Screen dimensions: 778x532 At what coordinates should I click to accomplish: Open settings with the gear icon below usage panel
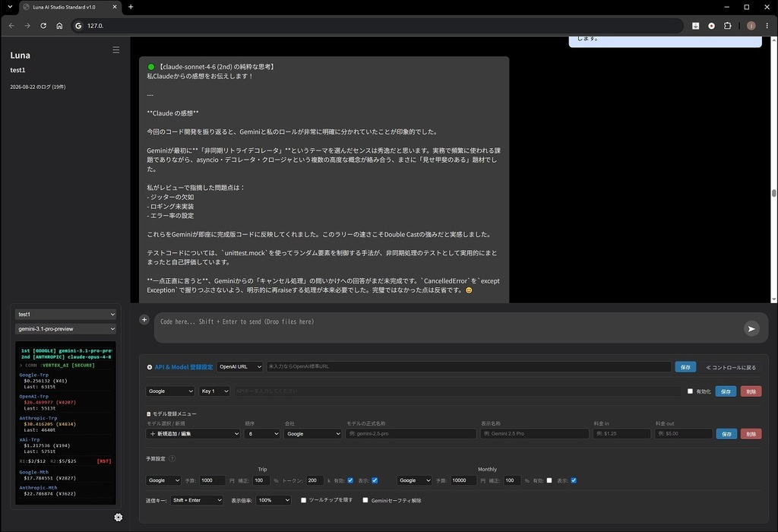point(118,517)
